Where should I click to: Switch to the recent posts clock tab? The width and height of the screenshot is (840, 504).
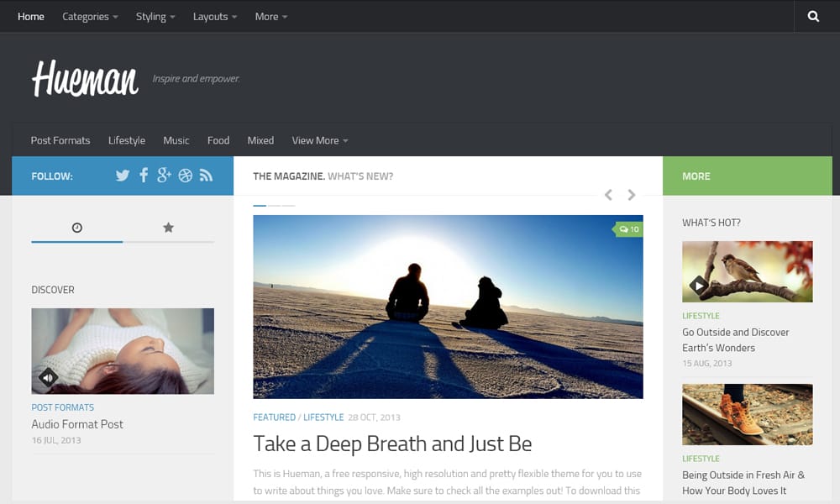point(77,228)
